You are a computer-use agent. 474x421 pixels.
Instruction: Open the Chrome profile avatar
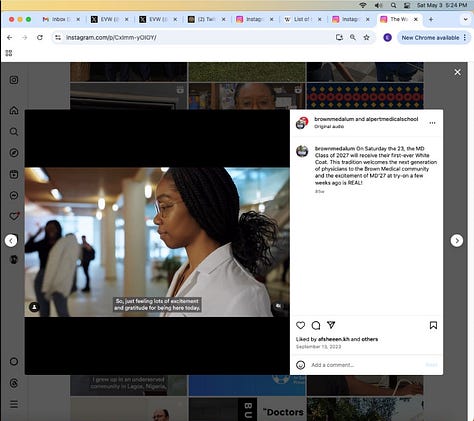point(387,38)
